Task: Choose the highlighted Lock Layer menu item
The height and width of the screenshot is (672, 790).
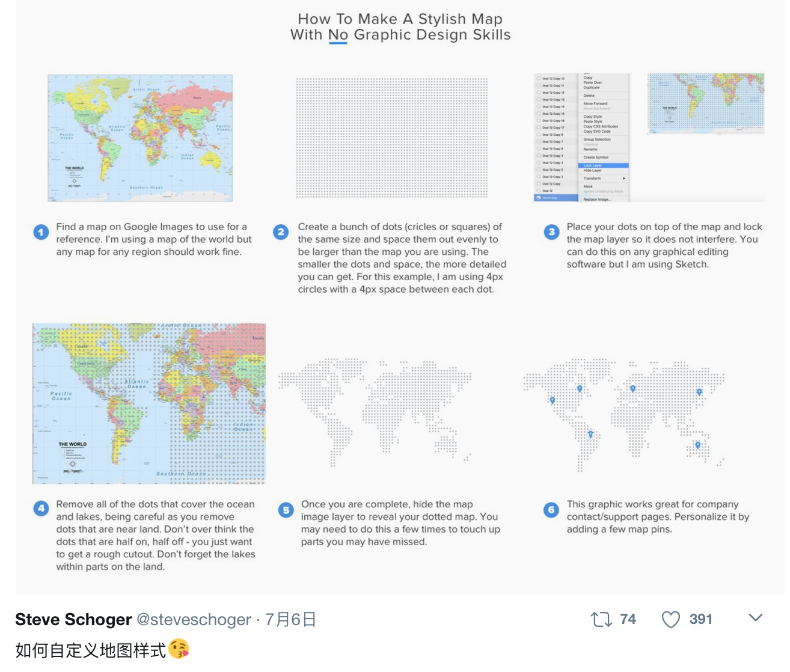Action: coord(603,165)
